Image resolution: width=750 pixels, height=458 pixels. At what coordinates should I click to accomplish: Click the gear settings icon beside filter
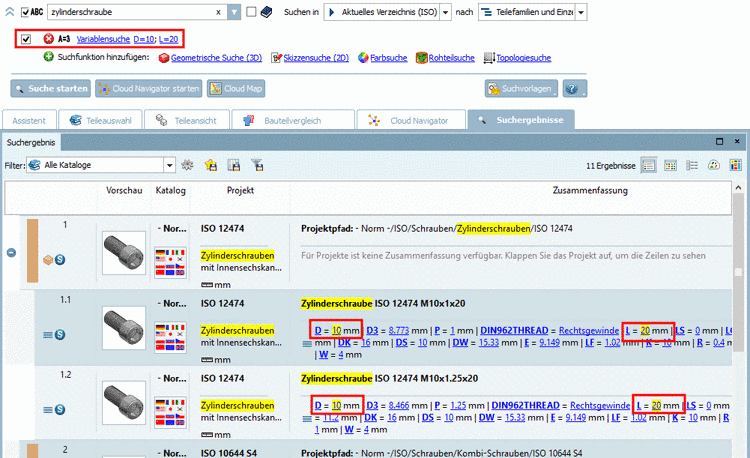coord(188,165)
